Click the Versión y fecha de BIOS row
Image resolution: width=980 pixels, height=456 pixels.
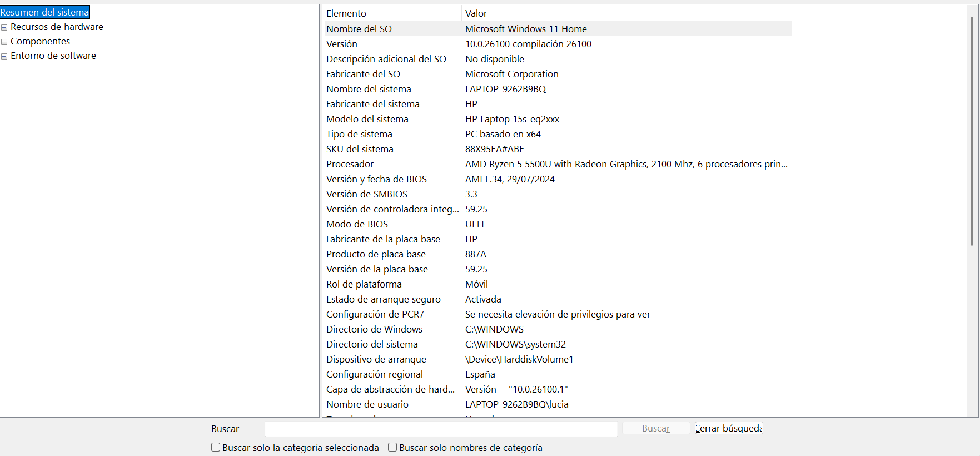point(558,179)
